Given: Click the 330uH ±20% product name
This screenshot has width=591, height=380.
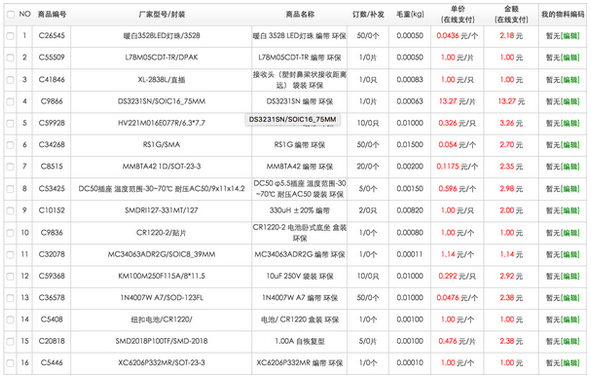Looking at the screenshot, I should (x=300, y=211).
